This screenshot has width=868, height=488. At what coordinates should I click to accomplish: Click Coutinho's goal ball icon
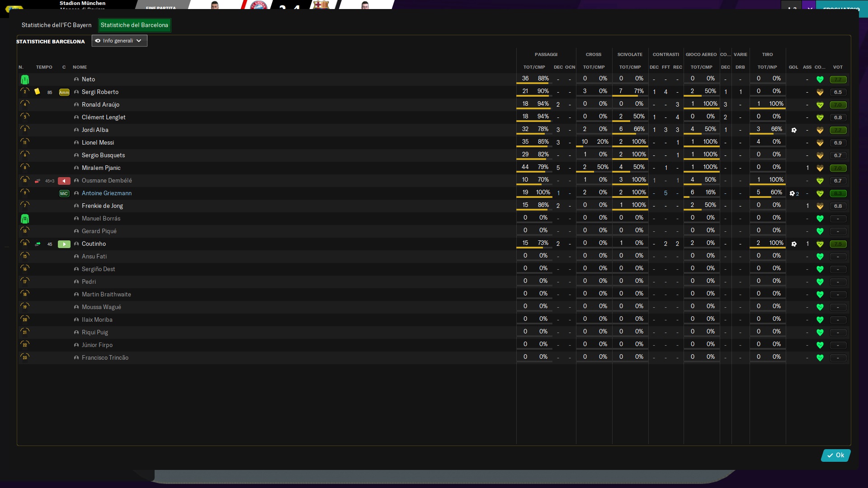point(794,244)
